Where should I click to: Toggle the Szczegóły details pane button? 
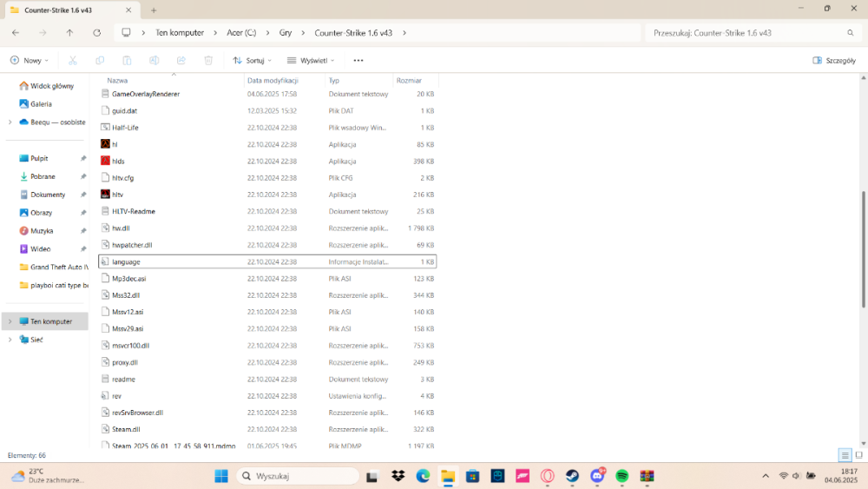[834, 60]
